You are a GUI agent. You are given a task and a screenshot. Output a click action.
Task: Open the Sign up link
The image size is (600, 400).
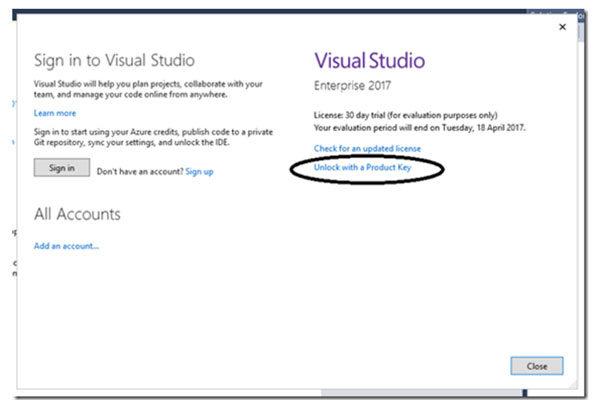point(199,171)
